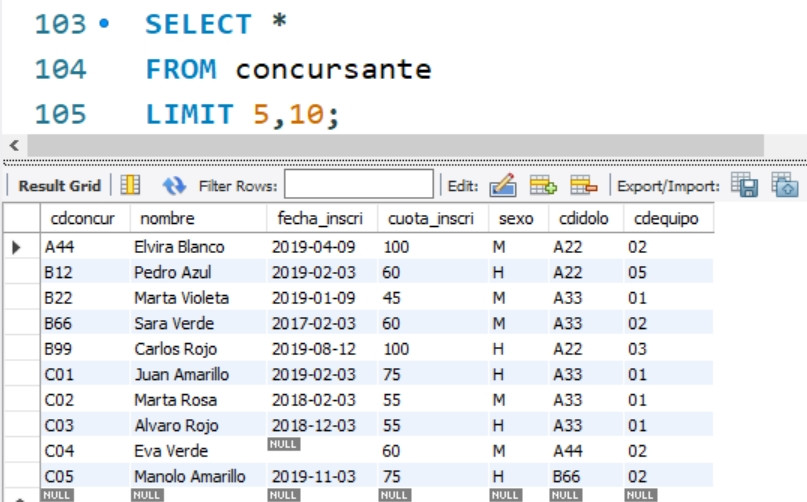Click the date cell 2019-04-09
Screen dimensions: 807x502
coord(322,247)
